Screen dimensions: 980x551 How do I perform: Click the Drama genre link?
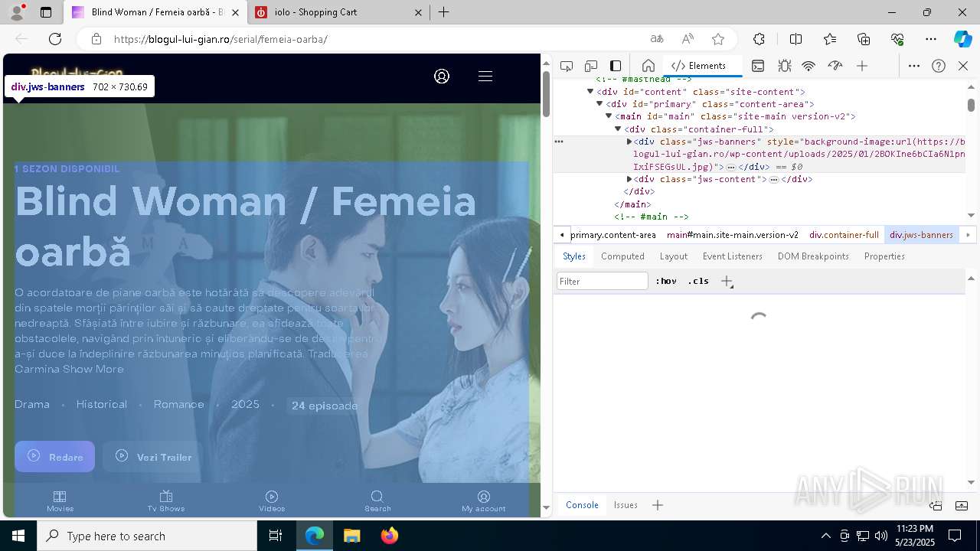[x=32, y=404]
